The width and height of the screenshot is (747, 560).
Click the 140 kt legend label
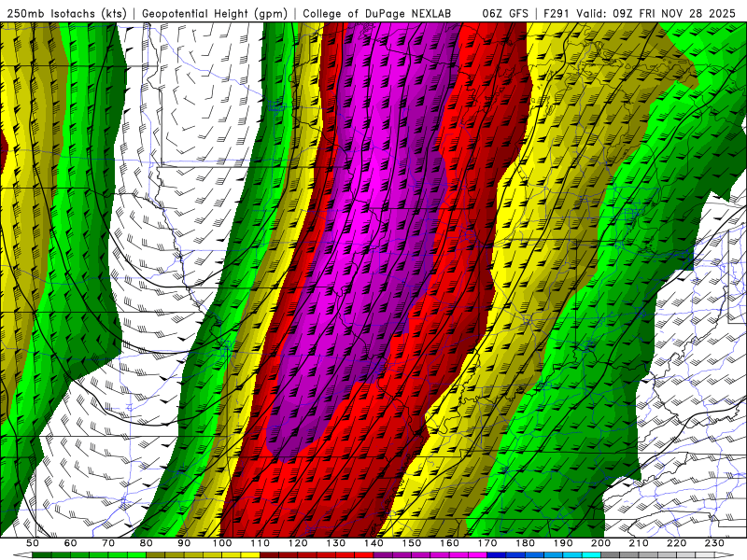click(x=374, y=543)
